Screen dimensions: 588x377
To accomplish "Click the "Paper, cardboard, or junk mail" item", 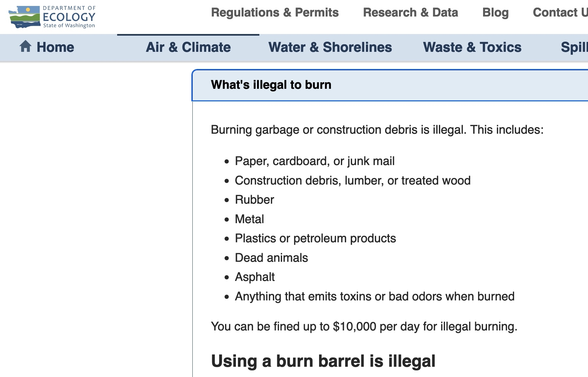I will [314, 161].
